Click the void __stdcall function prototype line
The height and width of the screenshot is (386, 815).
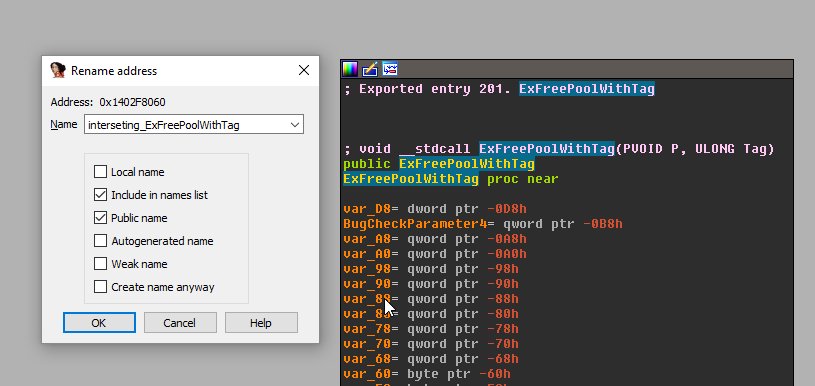coord(559,149)
